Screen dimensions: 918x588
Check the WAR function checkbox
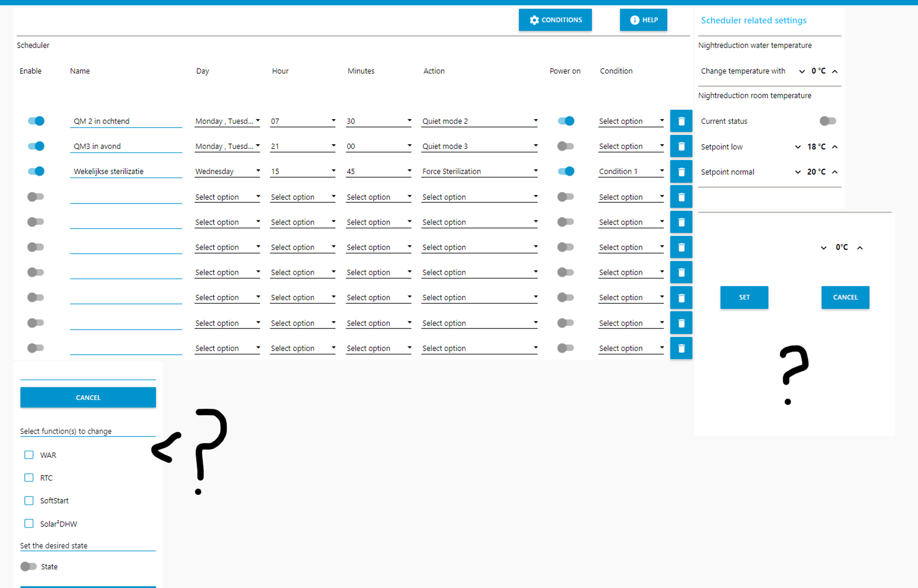click(x=28, y=455)
